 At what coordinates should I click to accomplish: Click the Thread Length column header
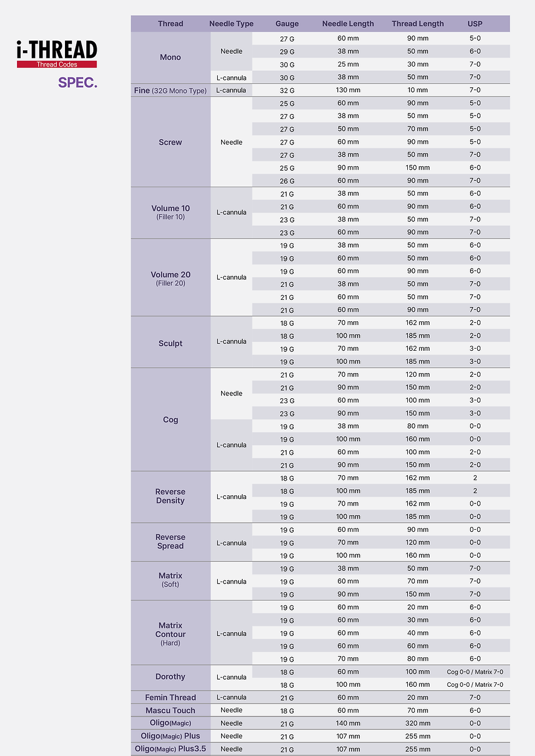click(x=418, y=23)
